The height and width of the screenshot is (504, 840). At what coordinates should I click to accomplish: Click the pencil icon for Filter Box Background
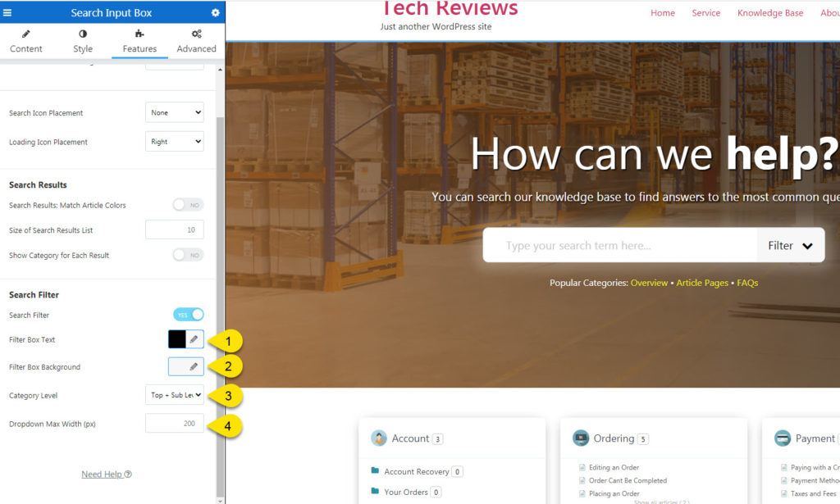pos(194,367)
